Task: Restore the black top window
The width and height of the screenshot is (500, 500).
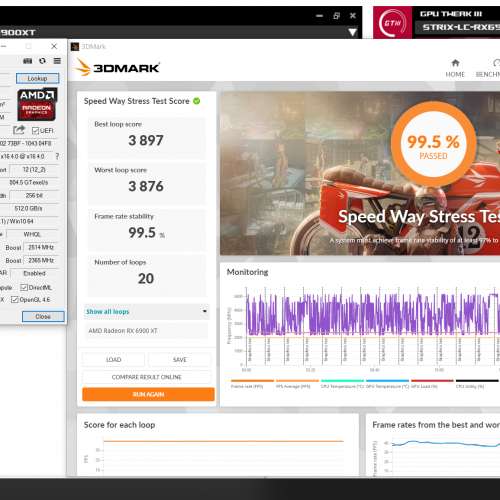Action: 336,16
